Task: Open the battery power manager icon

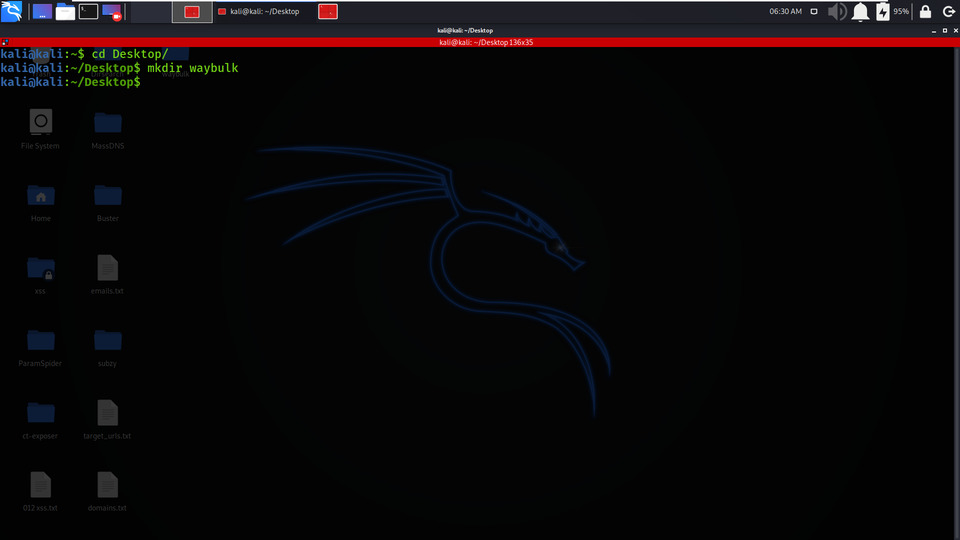Action: [x=882, y=12]
